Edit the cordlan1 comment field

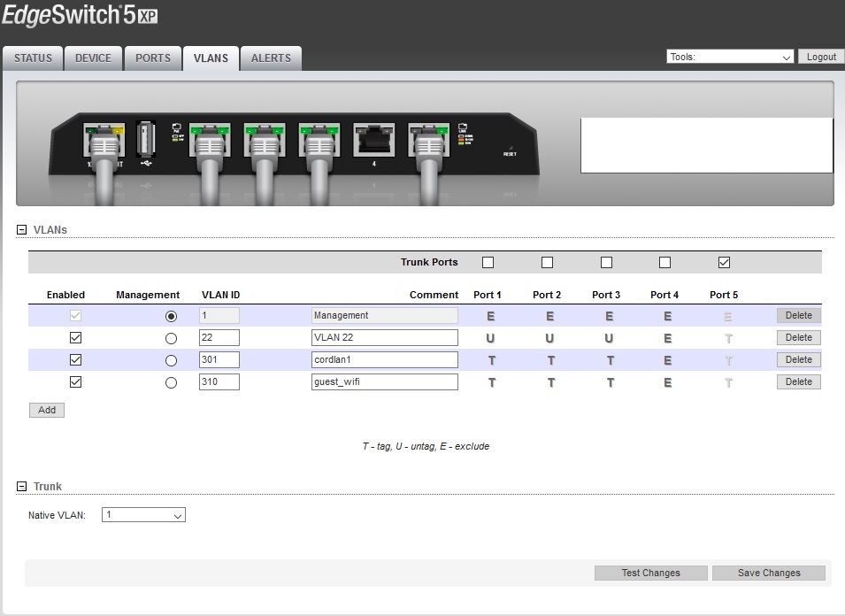(385, 360)
